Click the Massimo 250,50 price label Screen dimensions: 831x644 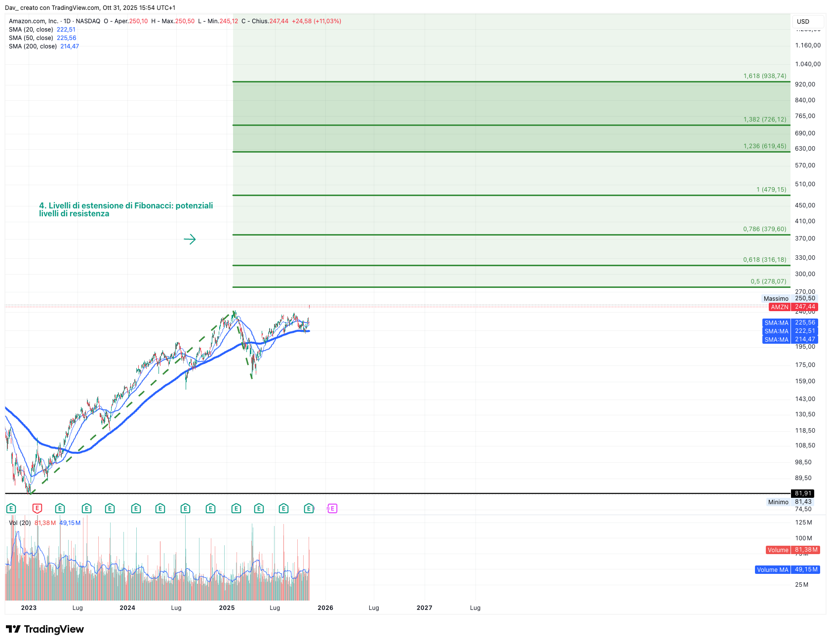click(x=789, y=298)
